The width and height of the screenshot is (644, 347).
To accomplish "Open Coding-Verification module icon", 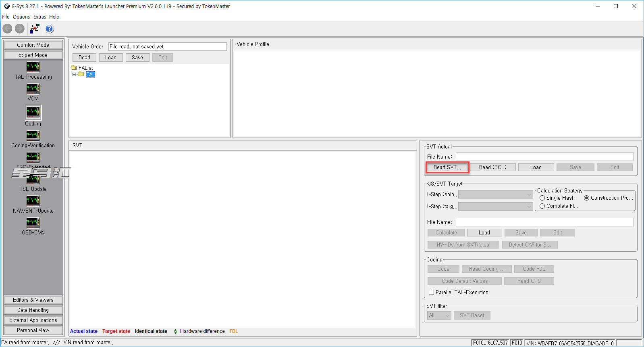I will (x=33, y=135).
